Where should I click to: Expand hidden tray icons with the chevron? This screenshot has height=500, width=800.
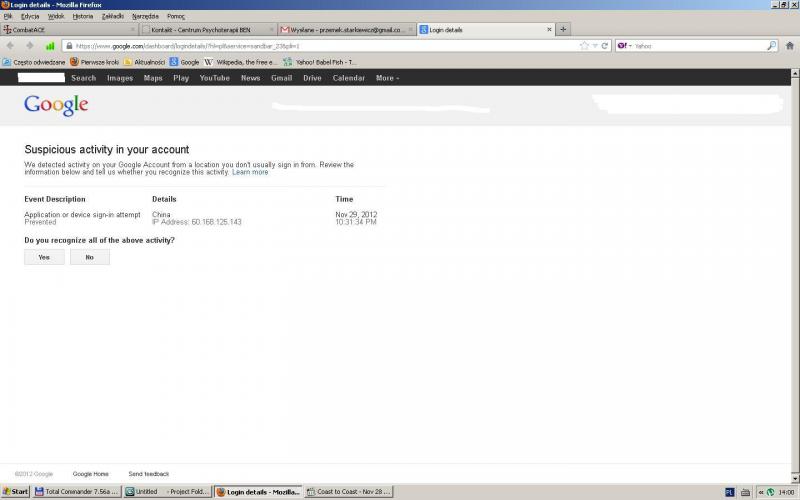pos(761,492)
